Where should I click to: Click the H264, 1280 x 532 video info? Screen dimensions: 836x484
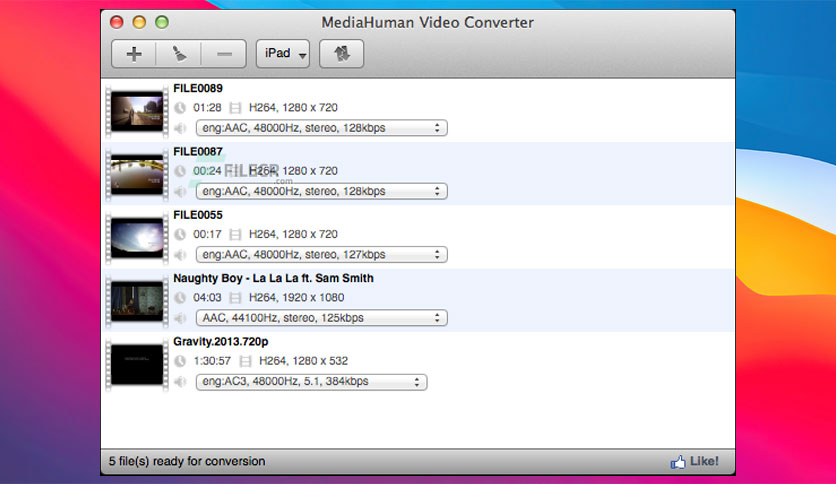tap(303, 361)
